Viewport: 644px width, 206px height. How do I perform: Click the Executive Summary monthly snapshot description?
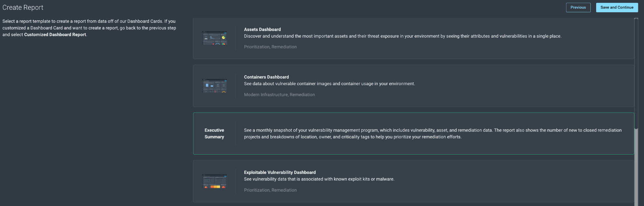pos(432,134)
